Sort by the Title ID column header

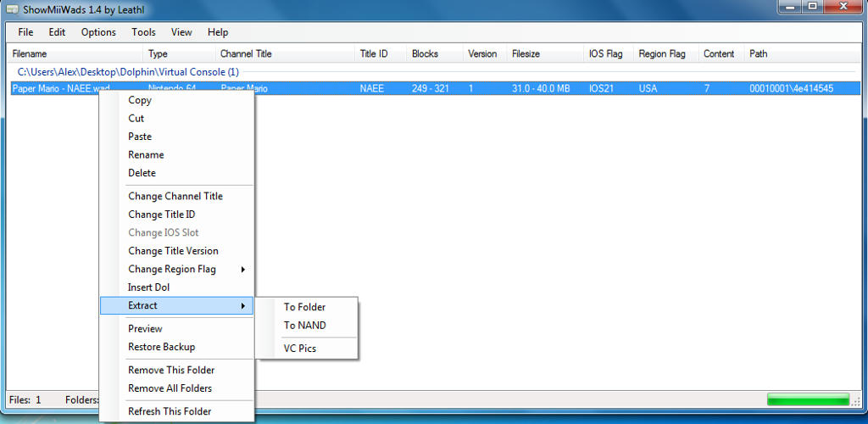[381, 54]
